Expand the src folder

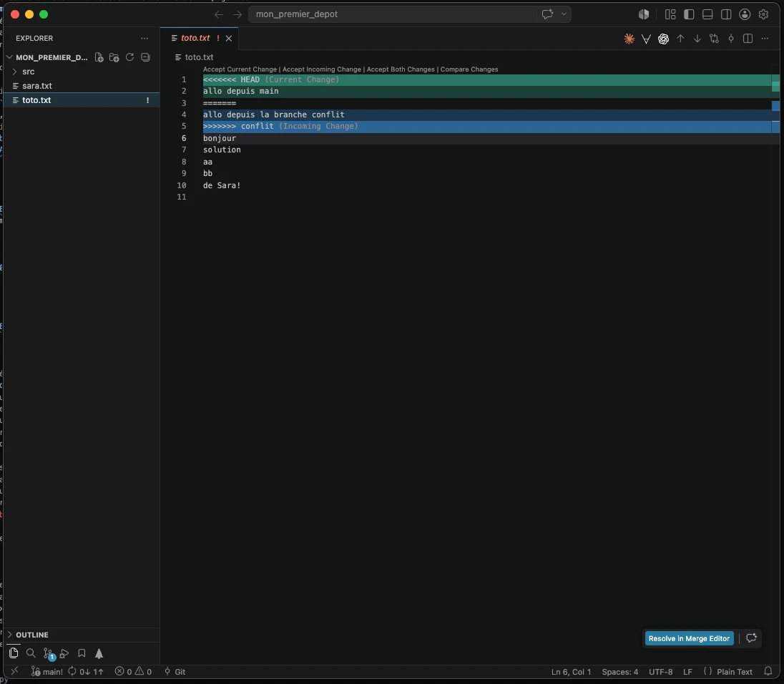pos(82,72)
